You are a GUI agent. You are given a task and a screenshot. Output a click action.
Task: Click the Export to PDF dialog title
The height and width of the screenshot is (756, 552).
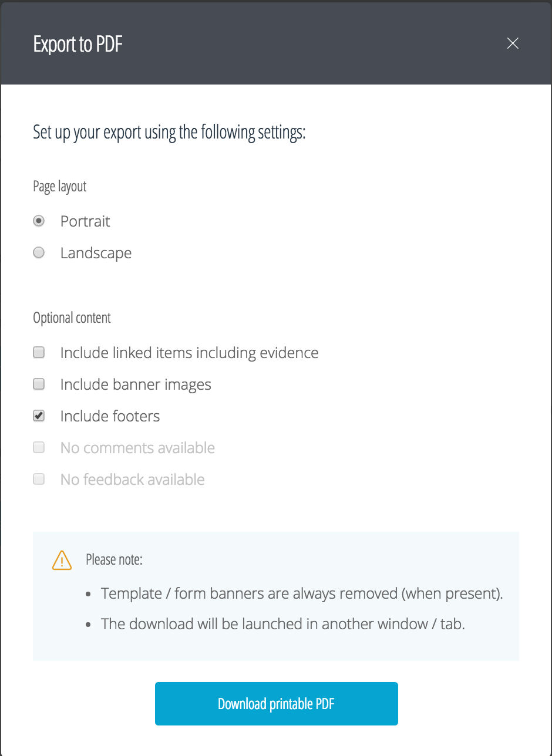pos(78,45)
